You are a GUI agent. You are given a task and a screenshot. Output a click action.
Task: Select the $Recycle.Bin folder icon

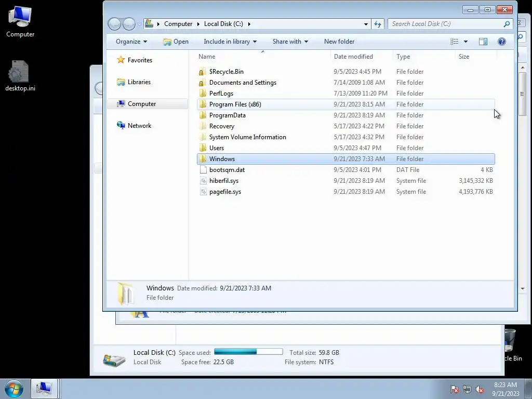[x=203, y=72]
